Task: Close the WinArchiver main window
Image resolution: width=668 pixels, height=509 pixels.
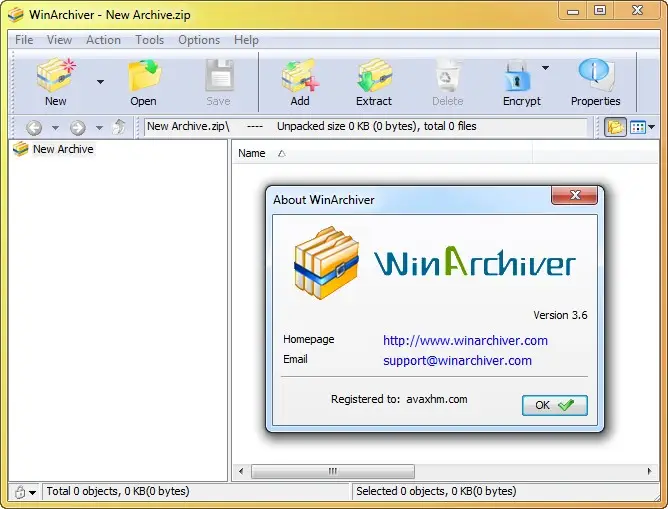Action: coord(636,11)
